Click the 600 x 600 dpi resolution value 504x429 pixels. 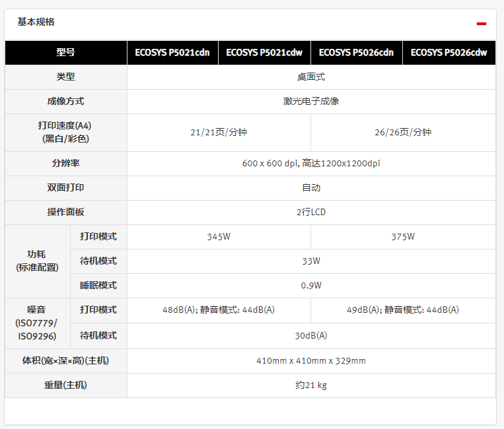coord(311,164)
